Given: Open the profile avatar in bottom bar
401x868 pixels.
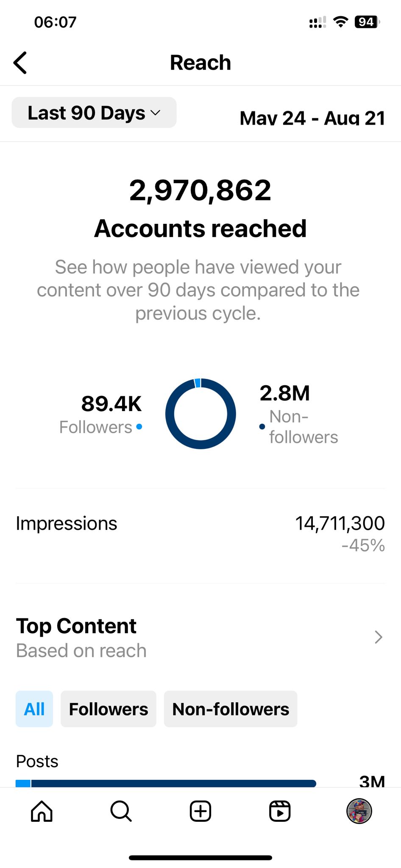Looking at the screenshot, I should [359, 811].
